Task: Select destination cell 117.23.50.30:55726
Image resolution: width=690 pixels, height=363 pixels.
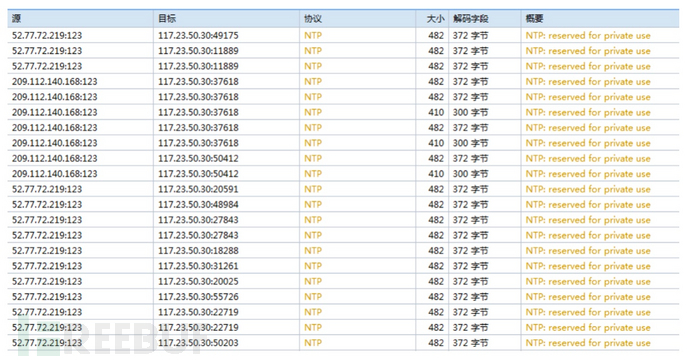Action: tap(198, 297)
